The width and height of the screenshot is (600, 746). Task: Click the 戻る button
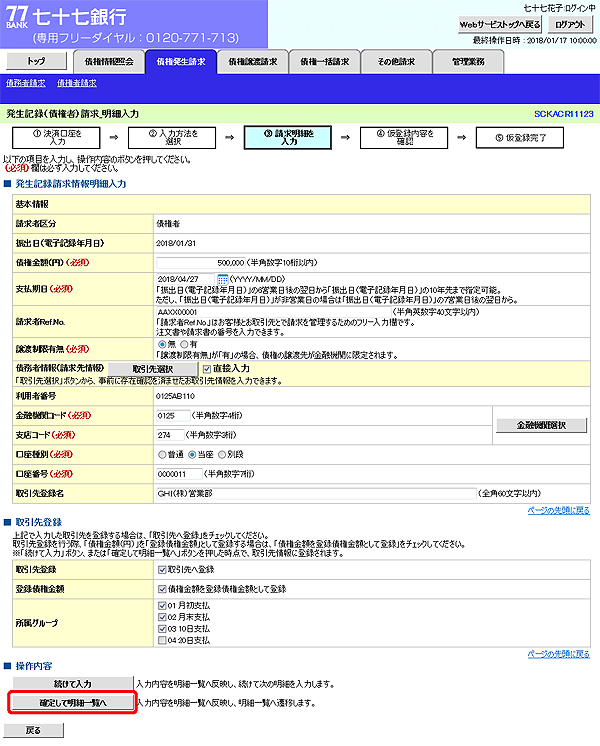33,730
